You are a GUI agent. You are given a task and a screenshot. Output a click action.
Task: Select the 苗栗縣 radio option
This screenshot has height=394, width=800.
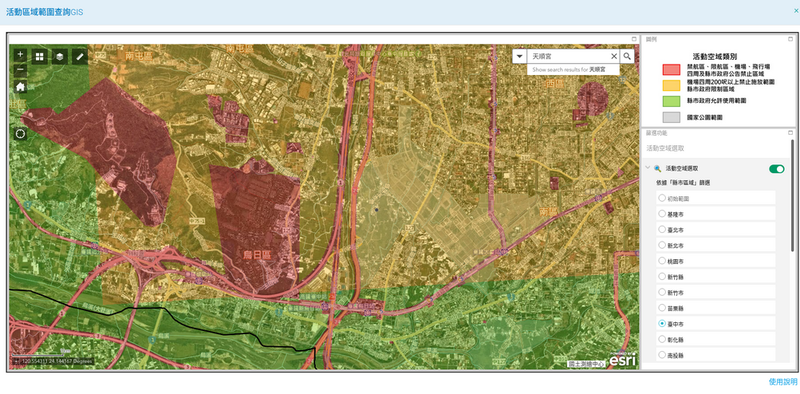pyautogui.click(x=662, y=308)
